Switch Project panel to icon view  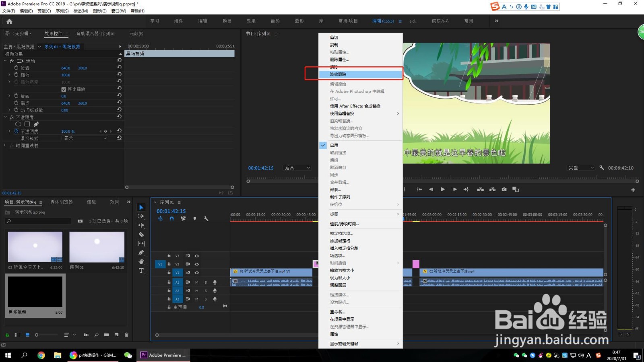(27, 335)
